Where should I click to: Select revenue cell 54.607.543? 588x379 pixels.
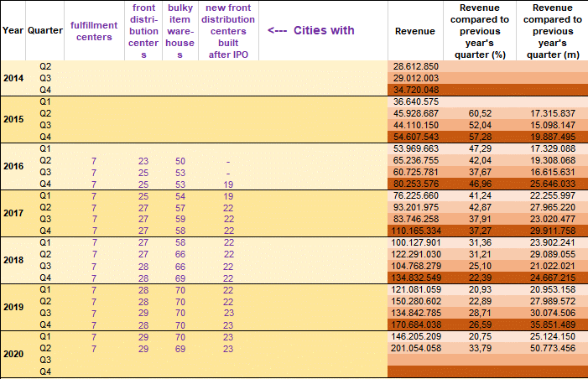tap(415, 137)
